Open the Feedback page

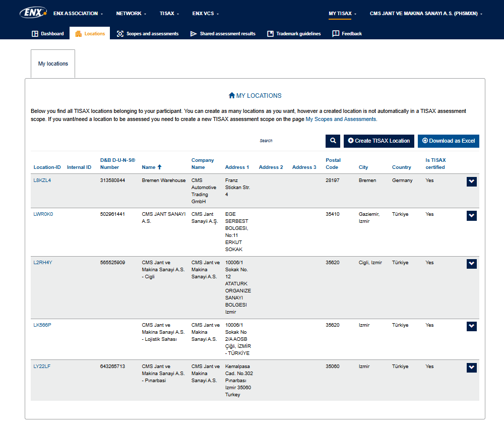coord(347,34)
